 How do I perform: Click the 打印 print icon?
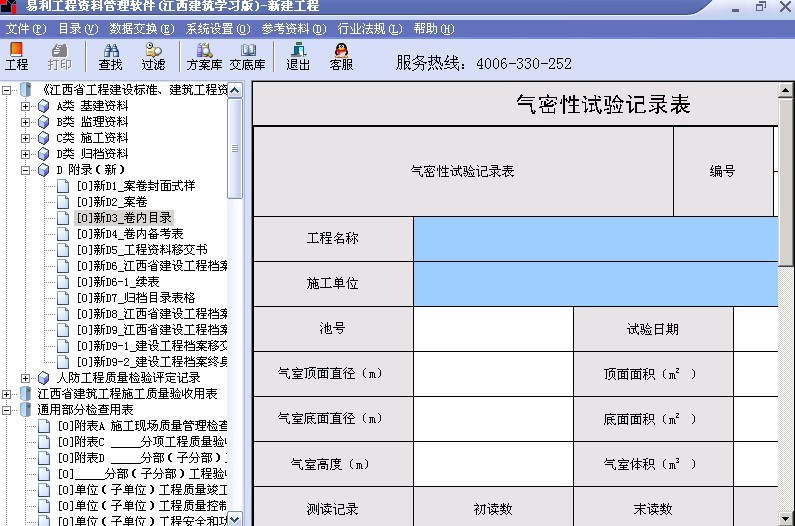[59, 56]
